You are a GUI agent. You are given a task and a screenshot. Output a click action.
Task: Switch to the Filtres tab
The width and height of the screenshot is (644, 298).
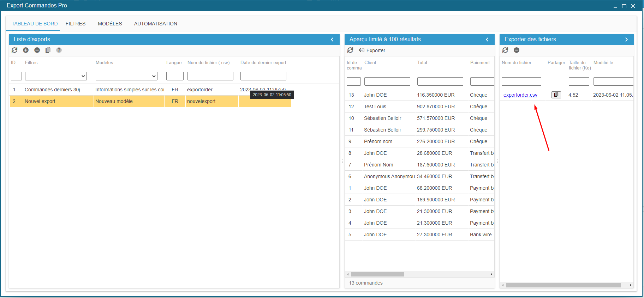[x=76, y=24]
